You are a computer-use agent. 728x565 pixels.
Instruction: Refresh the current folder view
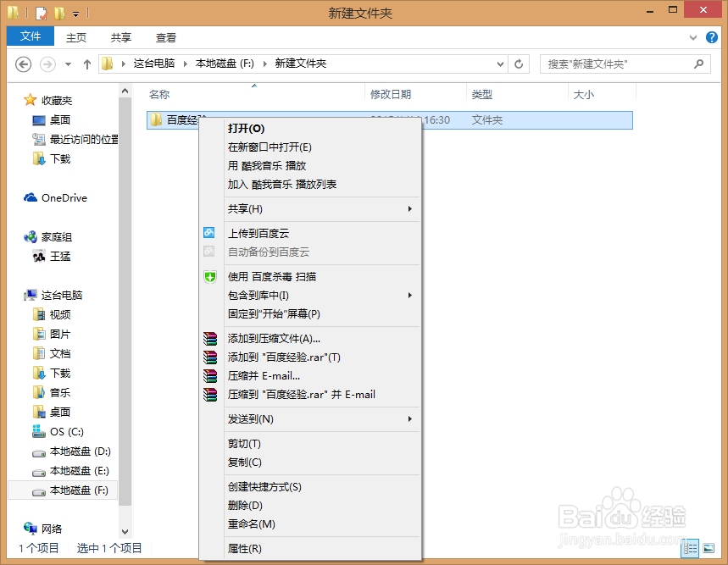pos(519,64)
